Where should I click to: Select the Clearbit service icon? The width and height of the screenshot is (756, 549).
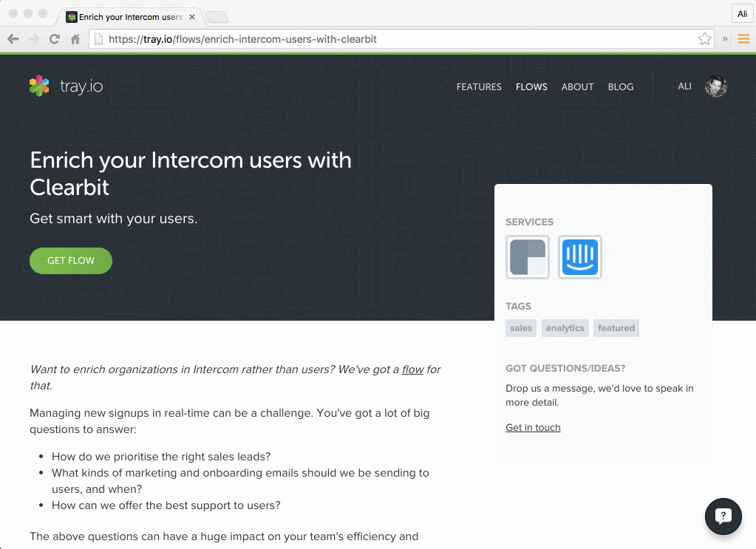[527, 256]
